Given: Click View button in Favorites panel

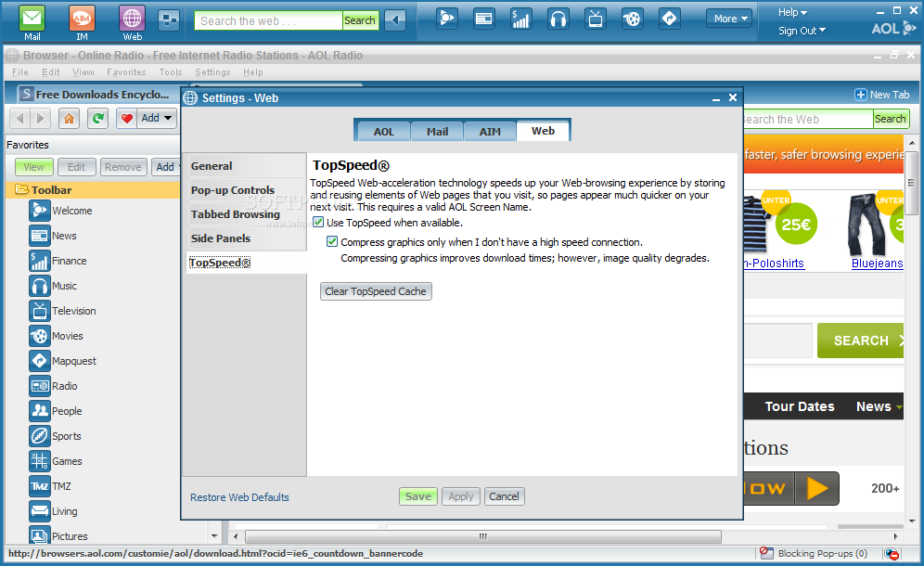Looking at the screenshot, I should click(x=33, y=167).
